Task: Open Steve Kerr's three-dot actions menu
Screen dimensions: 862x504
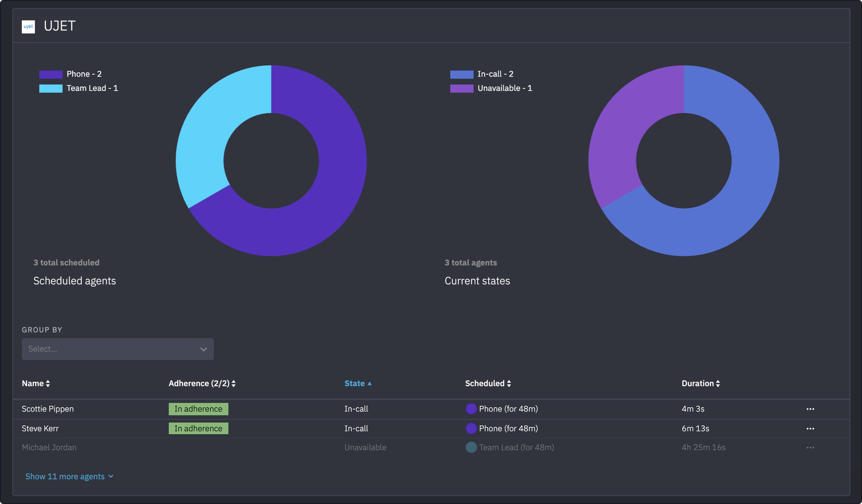Action: point(810,428)
